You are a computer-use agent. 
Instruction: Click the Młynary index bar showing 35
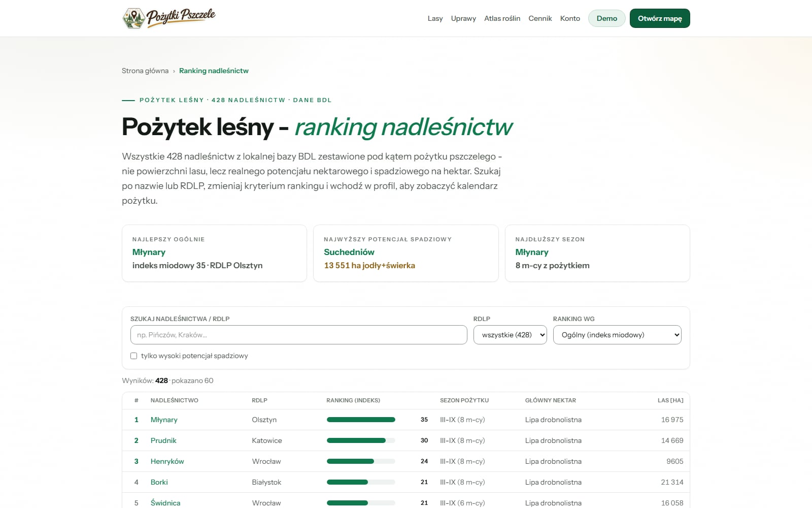coord(361,420)
